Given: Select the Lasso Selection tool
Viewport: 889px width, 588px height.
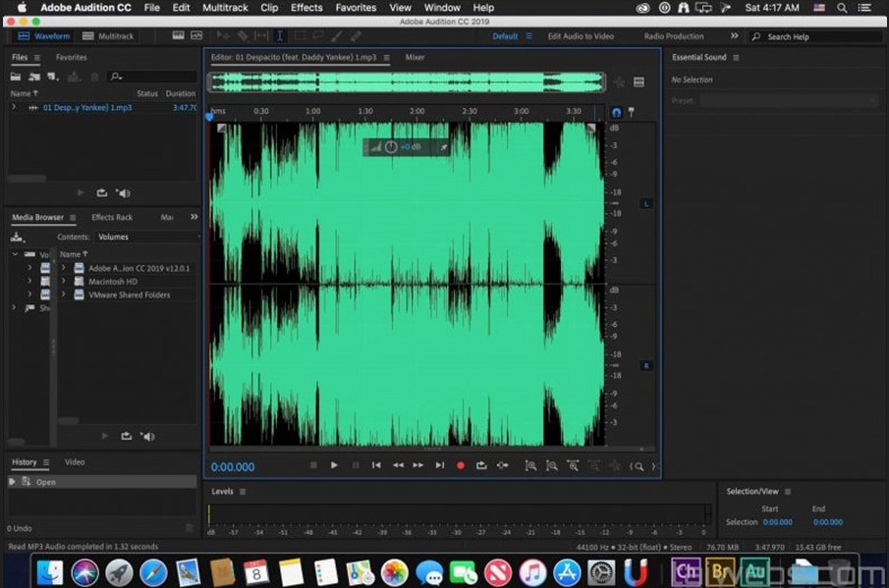Looking at the screenshot, I should (318, 36).
